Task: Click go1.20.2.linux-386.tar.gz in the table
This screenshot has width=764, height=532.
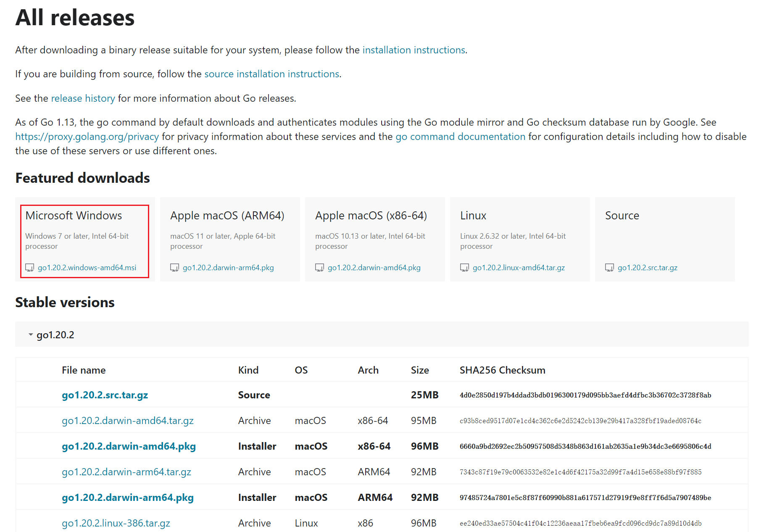Action: point(116,523)
